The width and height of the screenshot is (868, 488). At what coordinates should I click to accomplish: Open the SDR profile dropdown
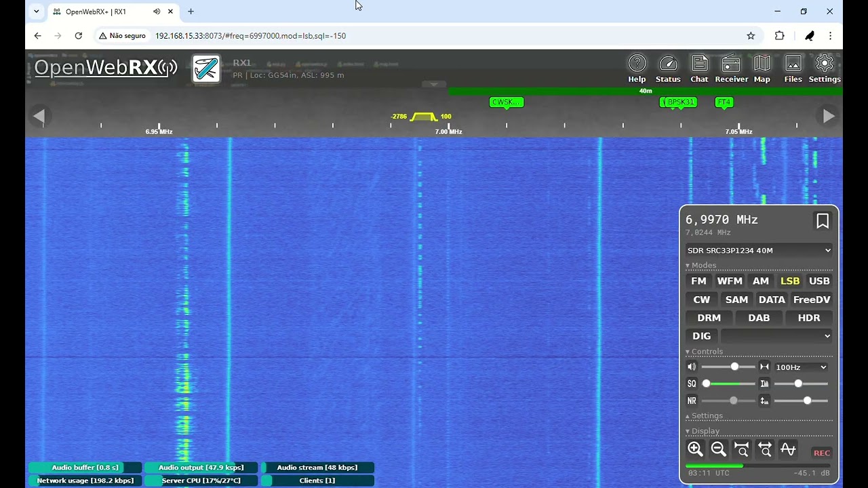[x=759, y=250]
